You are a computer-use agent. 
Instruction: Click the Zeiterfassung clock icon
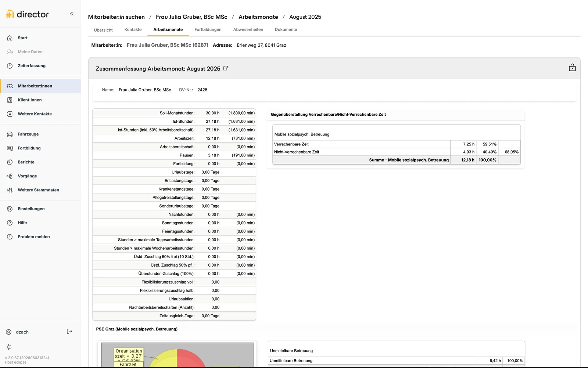pos(10,66)
